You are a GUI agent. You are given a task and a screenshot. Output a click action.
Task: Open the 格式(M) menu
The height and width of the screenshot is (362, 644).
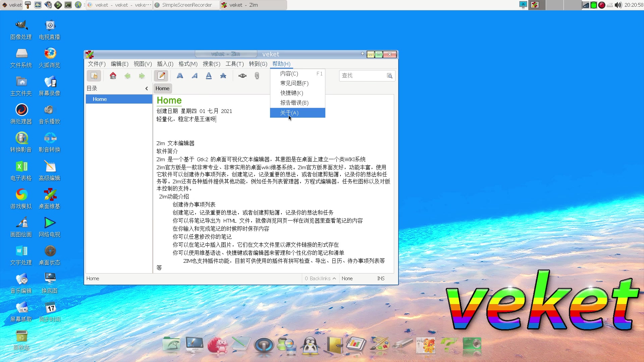188,64
